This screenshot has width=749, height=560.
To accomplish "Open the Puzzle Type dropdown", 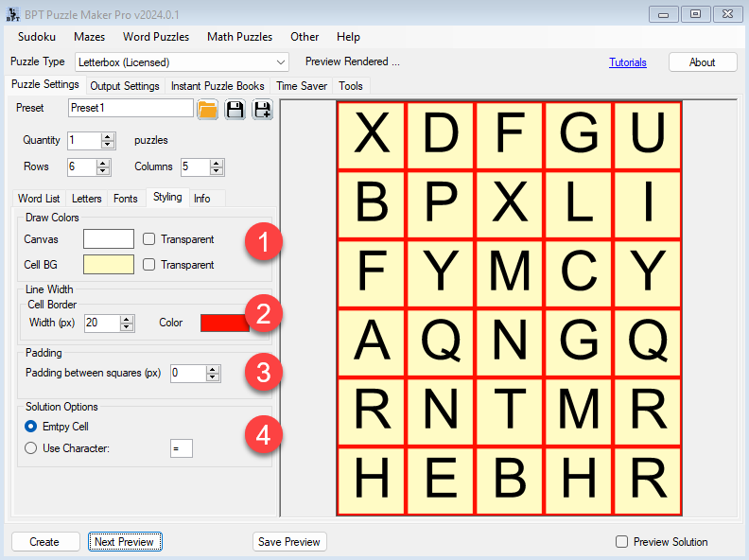I will pos(280,62).
